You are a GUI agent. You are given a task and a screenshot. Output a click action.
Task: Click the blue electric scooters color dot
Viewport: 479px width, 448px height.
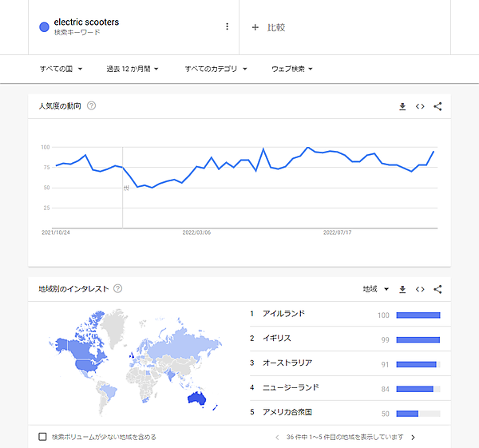(44, 27)
